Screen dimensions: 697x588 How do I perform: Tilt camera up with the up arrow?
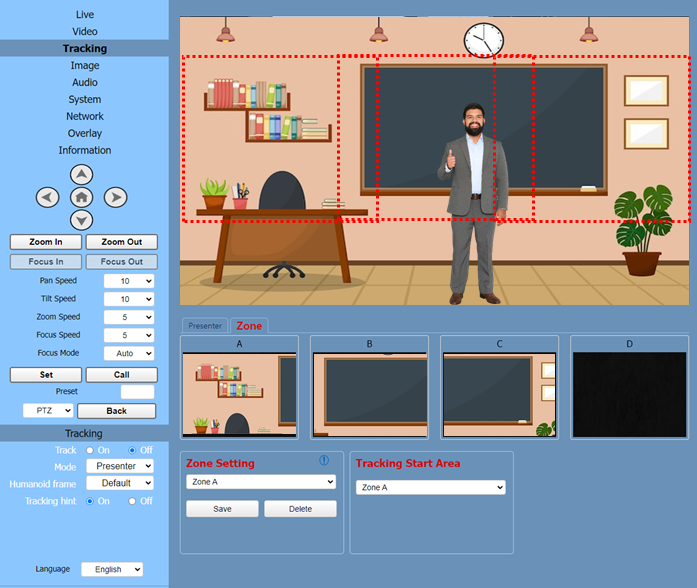pos(81,174)
